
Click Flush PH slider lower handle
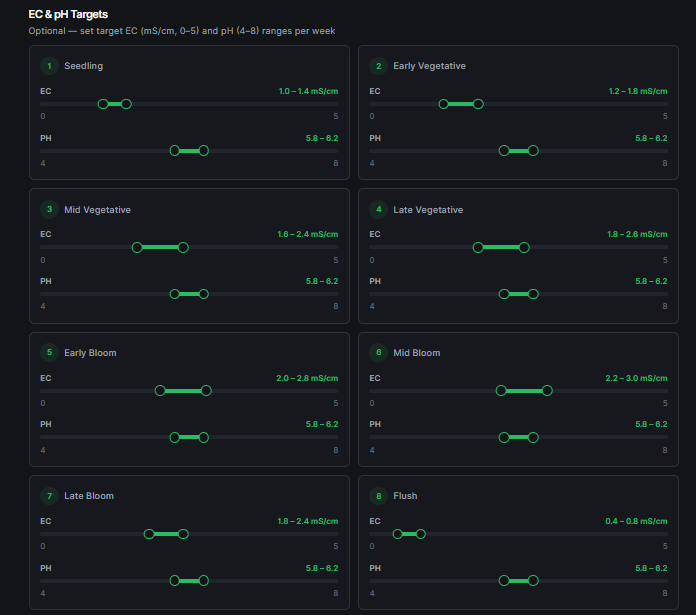[x=504, y=580]
